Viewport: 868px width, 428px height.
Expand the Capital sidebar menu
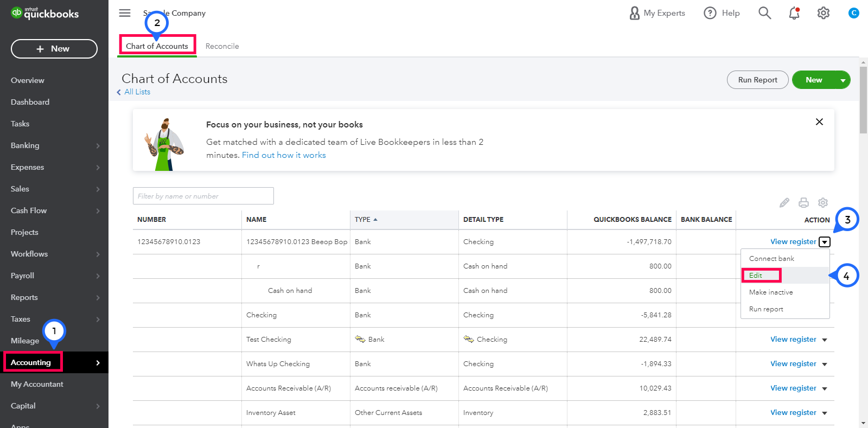pos(54,406)
